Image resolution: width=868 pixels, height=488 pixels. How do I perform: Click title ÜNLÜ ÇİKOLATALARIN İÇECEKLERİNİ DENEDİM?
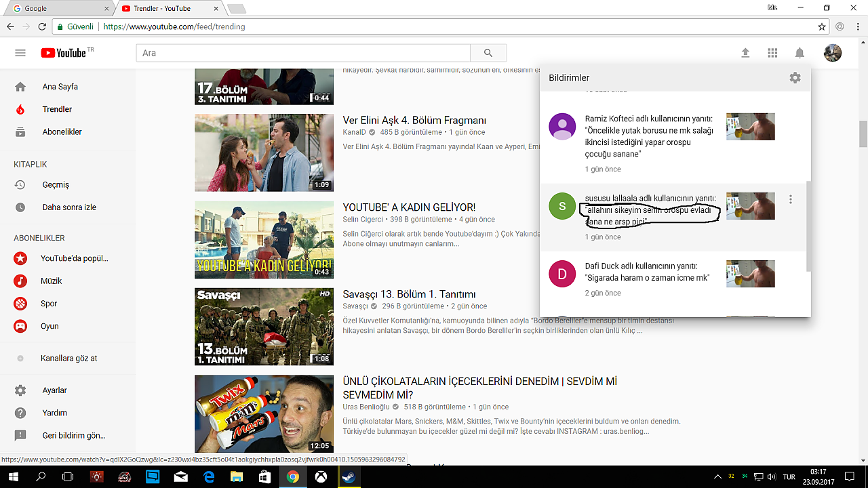point(480,388)
